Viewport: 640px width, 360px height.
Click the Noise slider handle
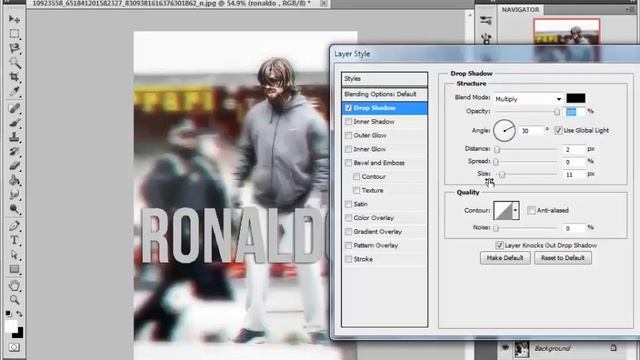[496, 228]
